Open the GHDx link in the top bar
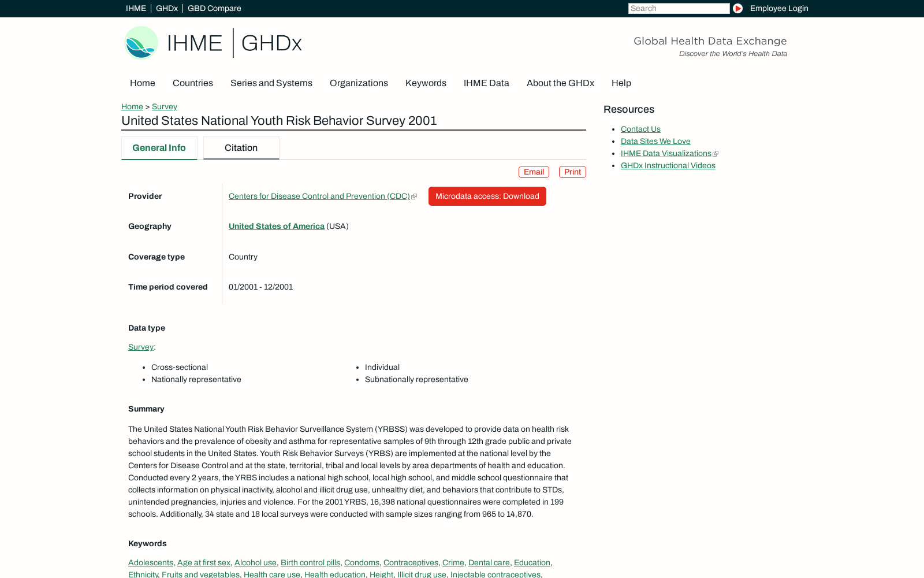Viewport: 924px width, 578px height. pyautogui.click(x=167, y=8)
